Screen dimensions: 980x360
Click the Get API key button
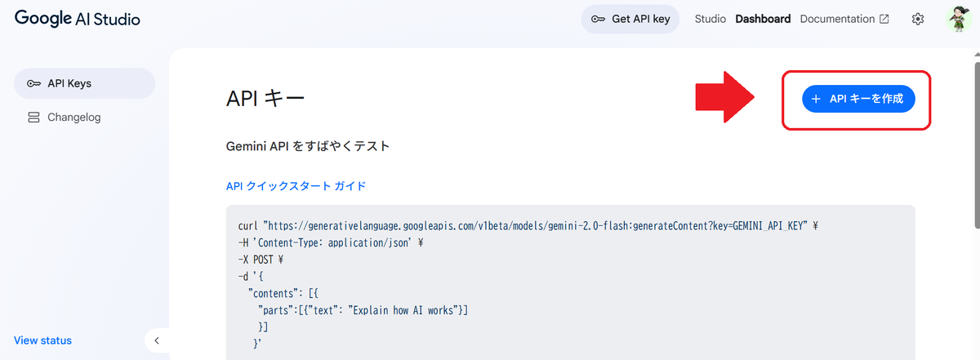coord(630,19)
